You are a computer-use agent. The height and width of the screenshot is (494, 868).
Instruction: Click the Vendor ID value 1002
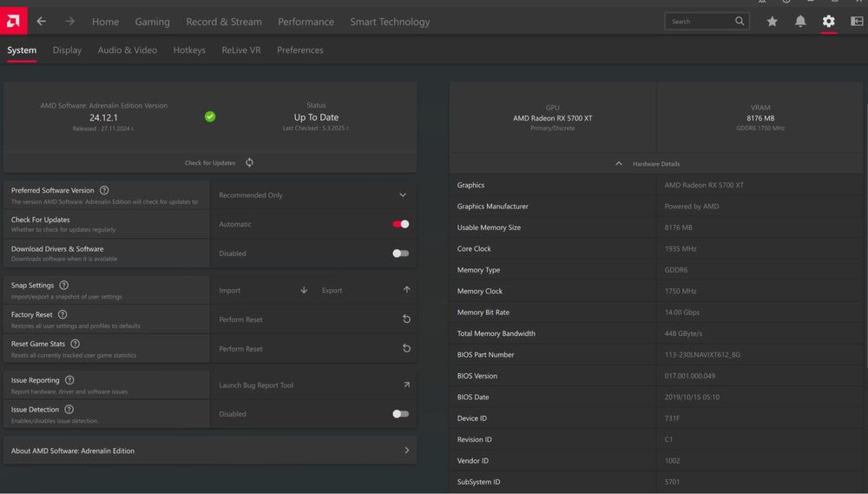pyautogui.click(x=672, y=461)
